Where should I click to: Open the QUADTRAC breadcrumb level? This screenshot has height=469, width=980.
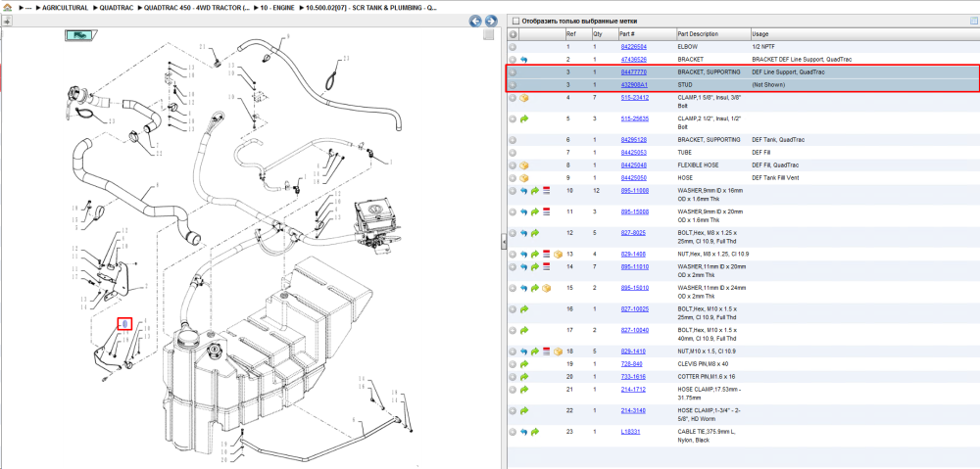(x=117, y=8)
